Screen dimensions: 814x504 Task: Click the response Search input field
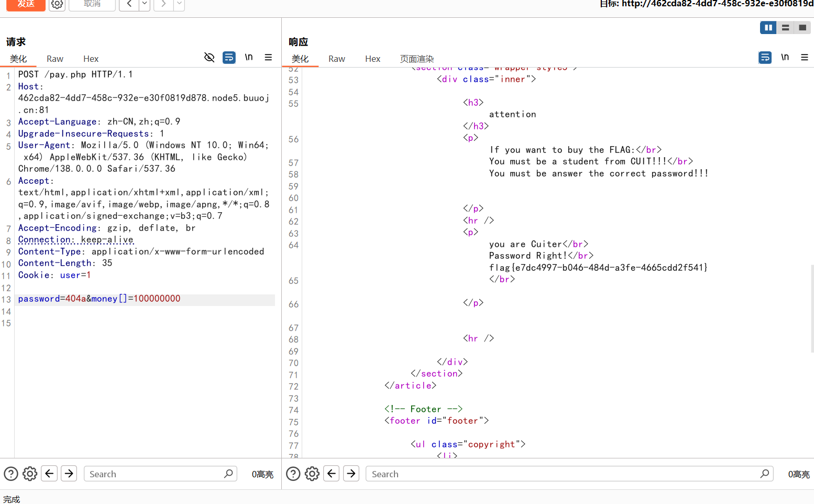[563, 474]
